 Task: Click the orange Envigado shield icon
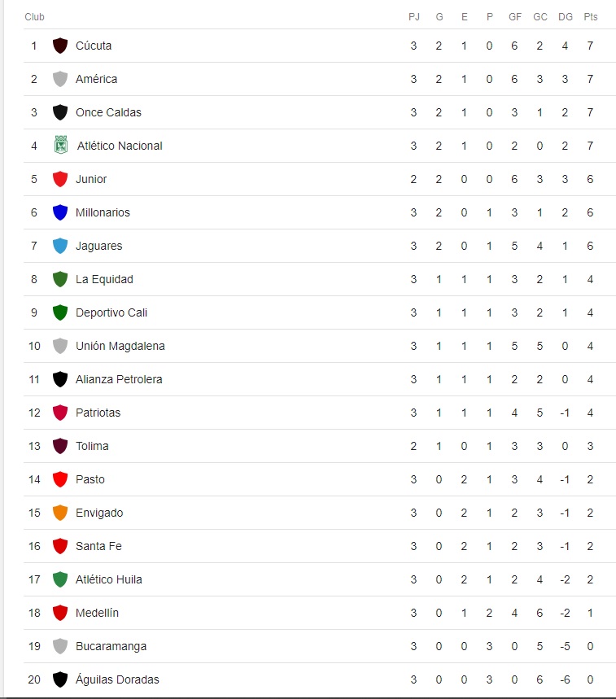(59, 513)
